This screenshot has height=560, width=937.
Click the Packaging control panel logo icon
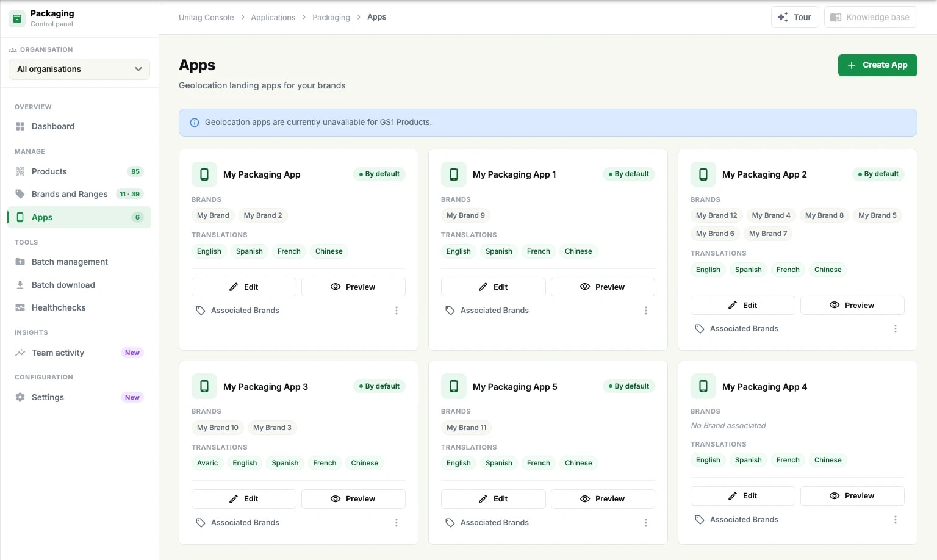tap(17, 18)
